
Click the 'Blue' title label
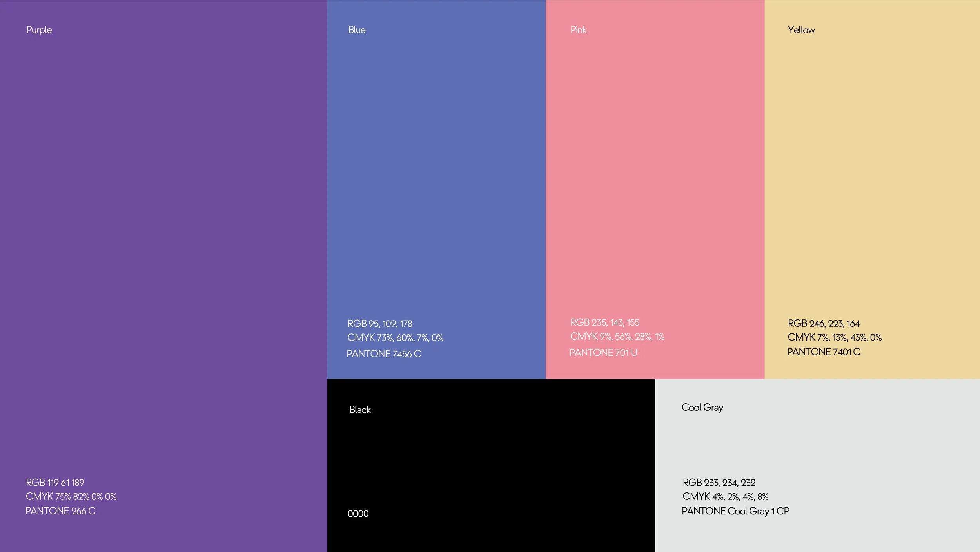357,30
